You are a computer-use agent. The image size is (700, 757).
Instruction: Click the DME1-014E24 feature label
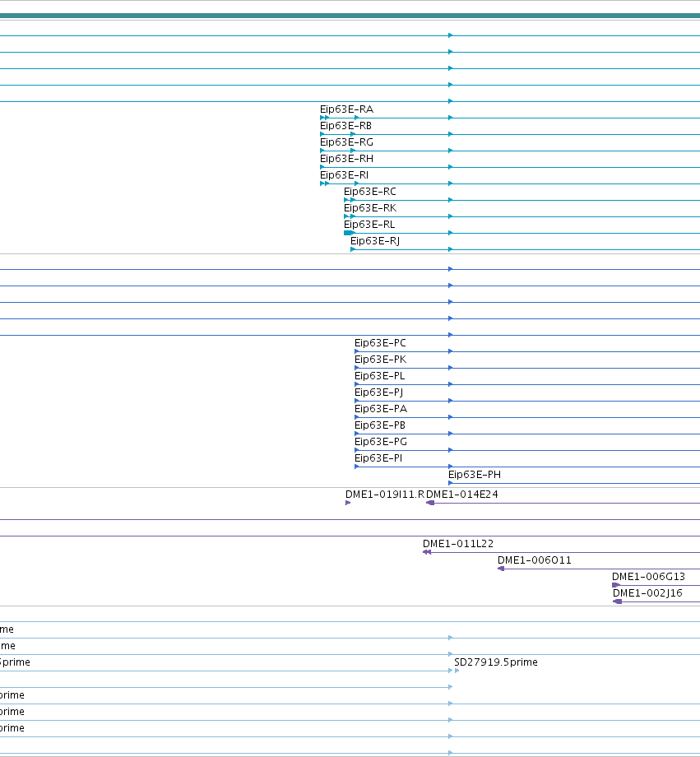pyautogui.click(x=462, y=495)
